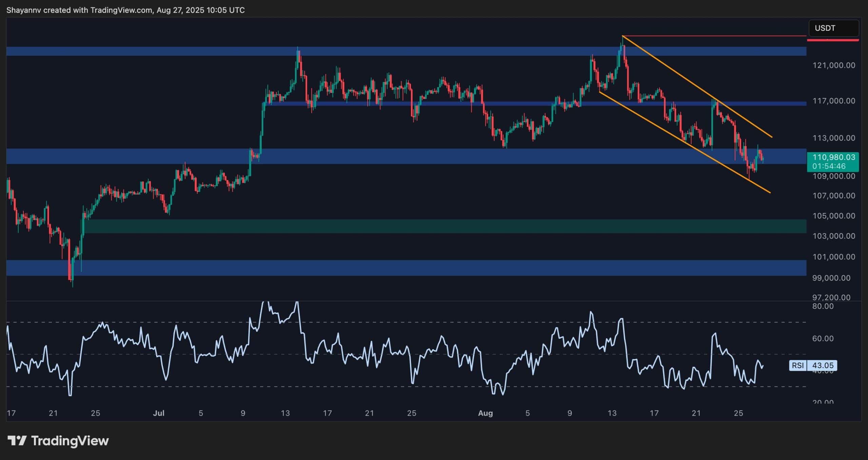Click the Aug label on time axis
Image resolution: width=868 pixels, height=460 pixels.
[x=485, y=413]
